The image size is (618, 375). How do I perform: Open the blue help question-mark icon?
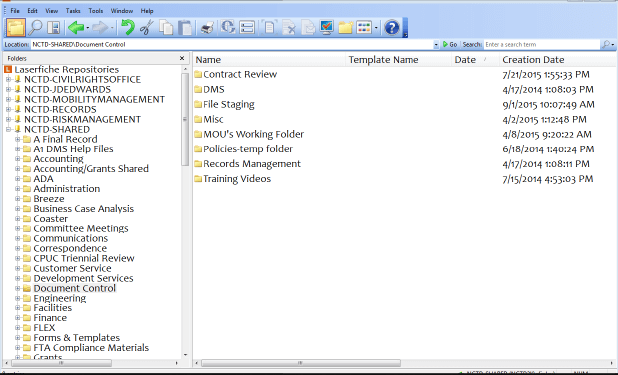tap(392, 28)
